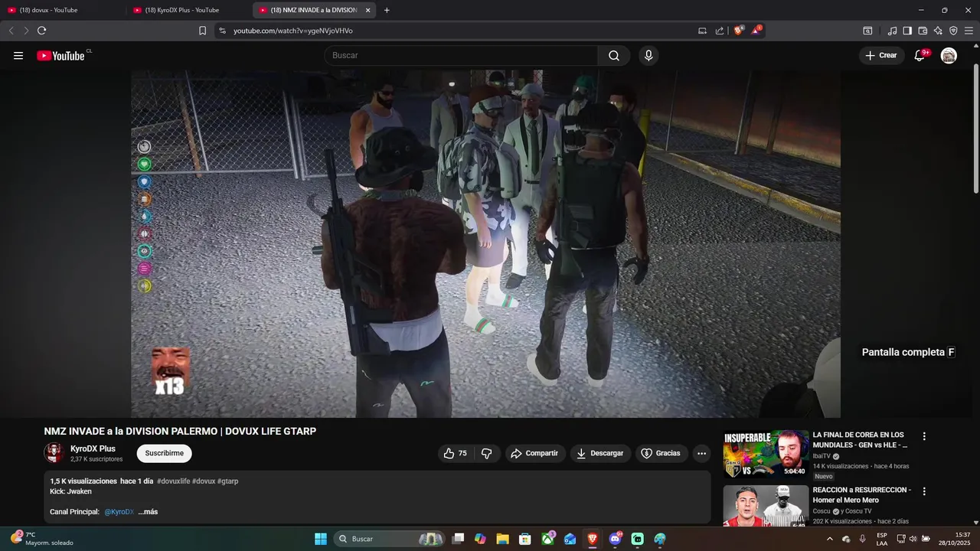Viewport: 980px width, 551px height.
Task: Open Xbox app from the taskbar
Action: pyautogui.click(x=548, y=539)
